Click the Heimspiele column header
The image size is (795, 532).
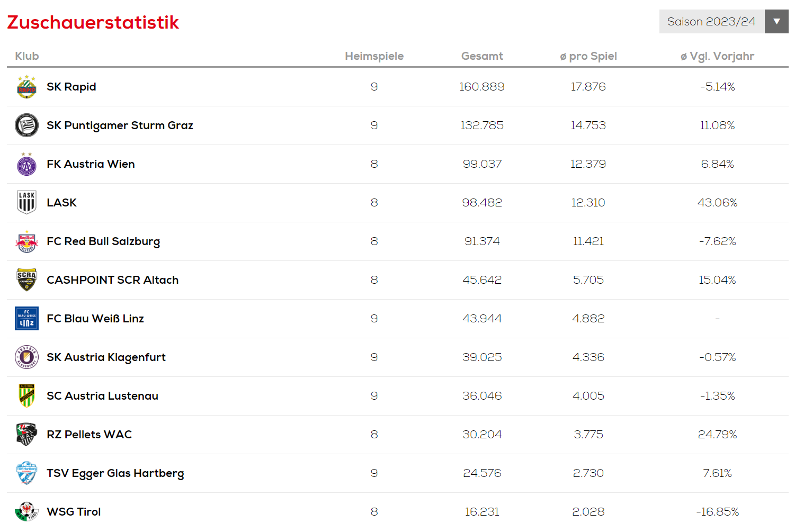(374, 56)
